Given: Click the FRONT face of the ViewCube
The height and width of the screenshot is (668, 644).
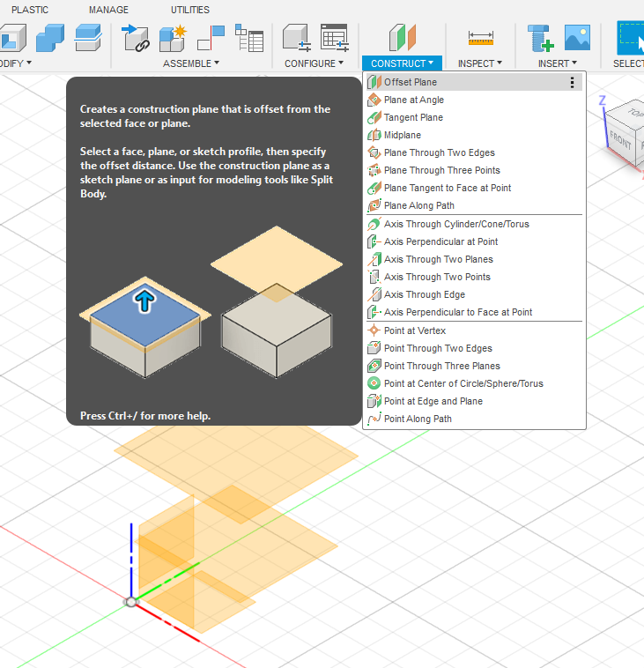Looking at the screenshot, I should coord(620,139).
